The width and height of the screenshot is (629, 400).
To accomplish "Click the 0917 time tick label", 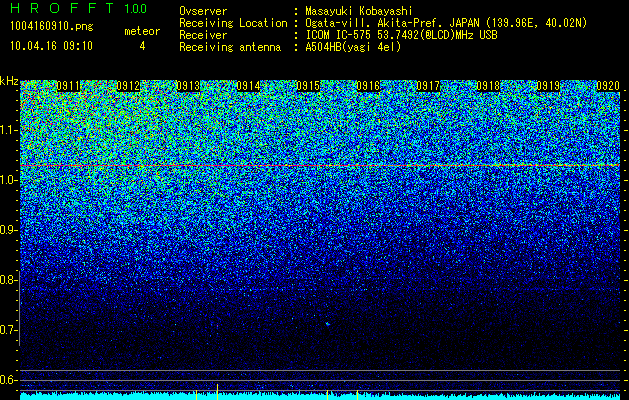I will click(428, 86).
